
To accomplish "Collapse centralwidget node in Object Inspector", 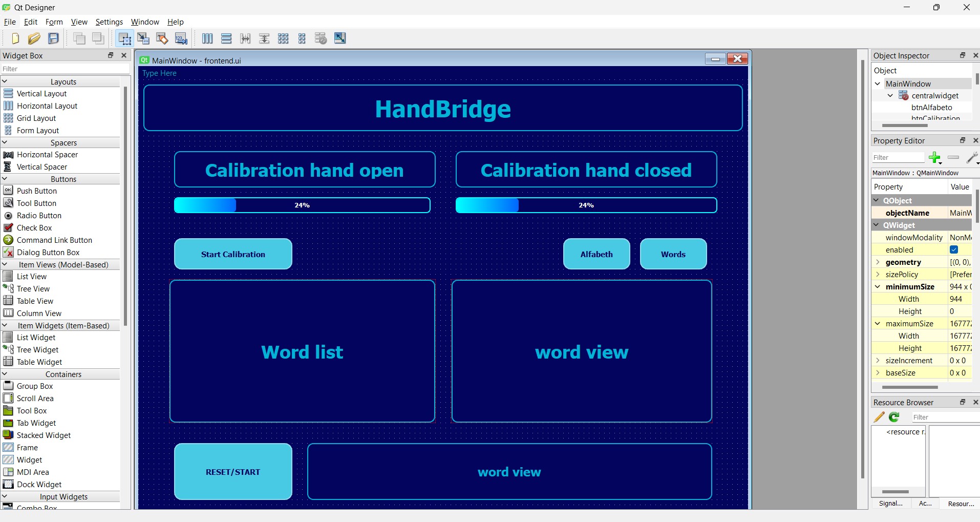I will (890, 95).
